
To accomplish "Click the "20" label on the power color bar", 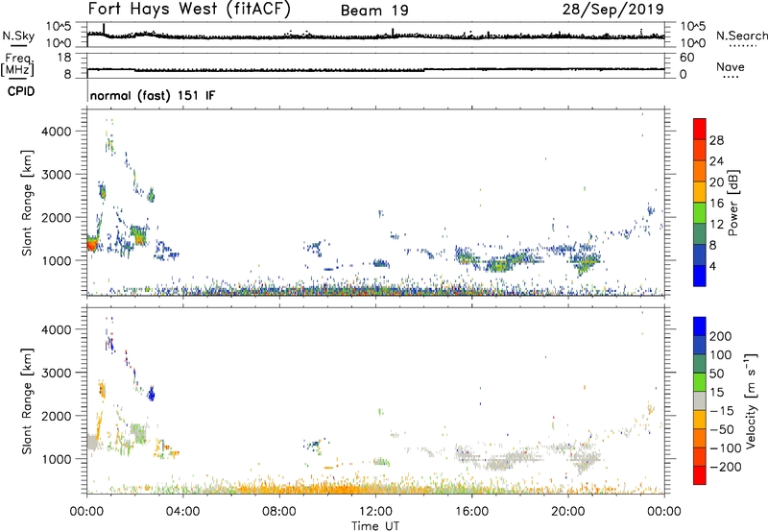I will pos(716,182).
